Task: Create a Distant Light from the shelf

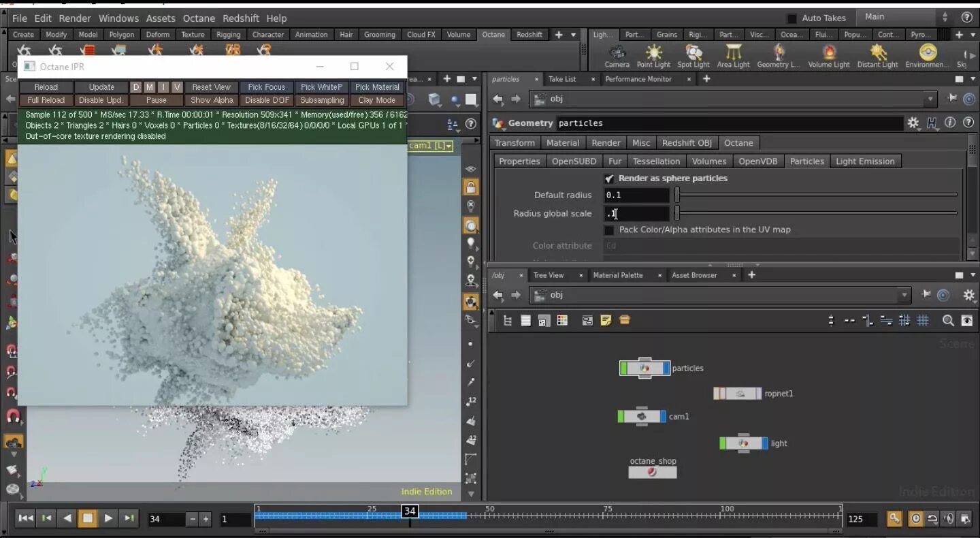Action: click(x=877, y=54)
